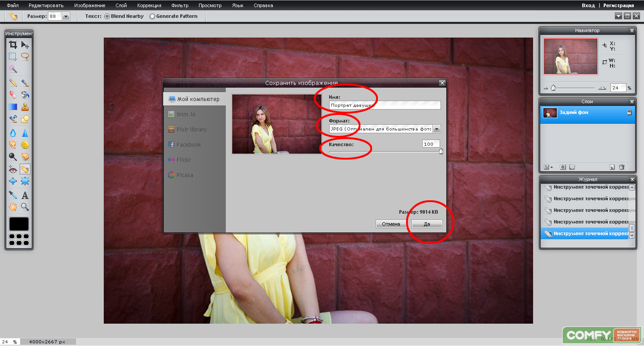Click the brush size field showing 88
Image resolution: width=644 pixels, height=346 pixels.
(55, 16)
